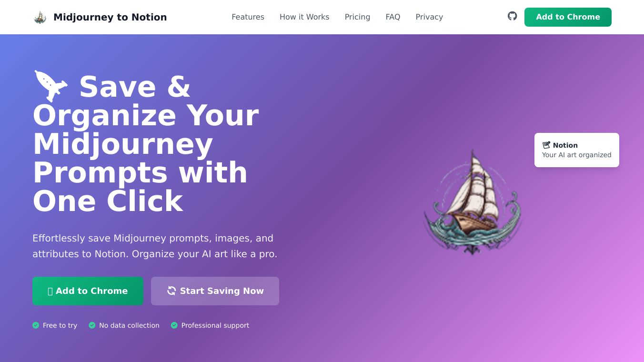Click the rocket icon in the headline
Screen dimensions: 644x362
[51, 86]
